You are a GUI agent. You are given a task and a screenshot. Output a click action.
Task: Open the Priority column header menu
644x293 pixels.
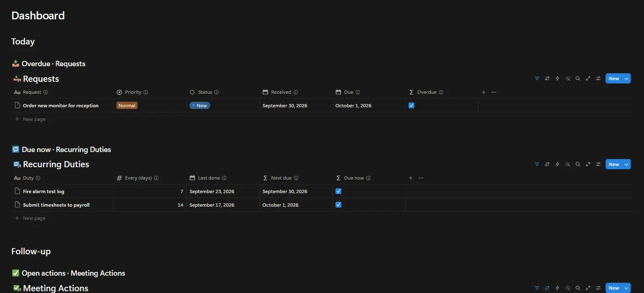tap(133, 92)
